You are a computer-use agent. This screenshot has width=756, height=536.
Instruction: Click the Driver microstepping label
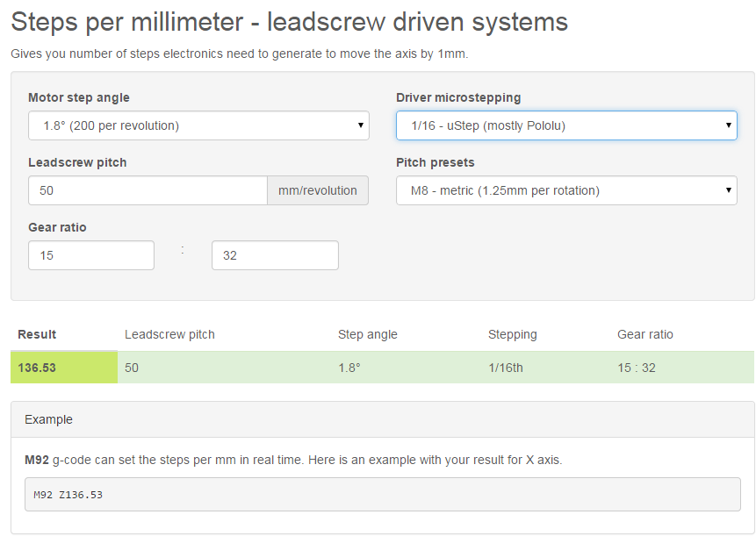click(457, 97)
